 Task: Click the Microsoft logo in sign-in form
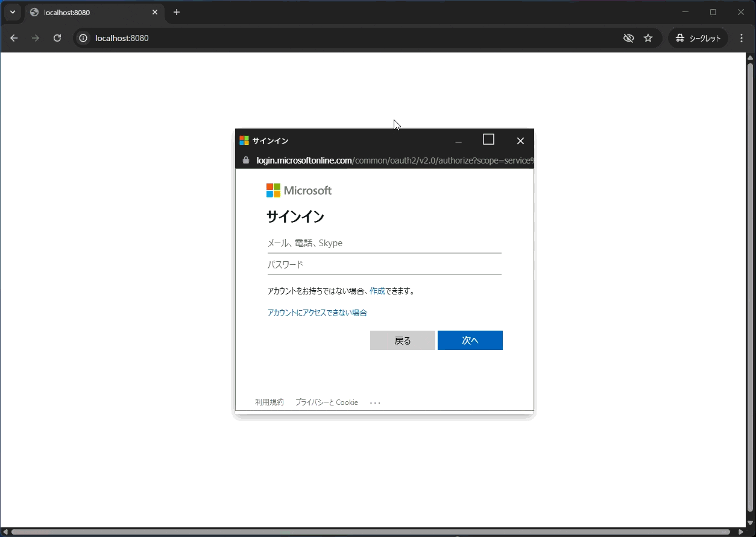click(299, 191)
